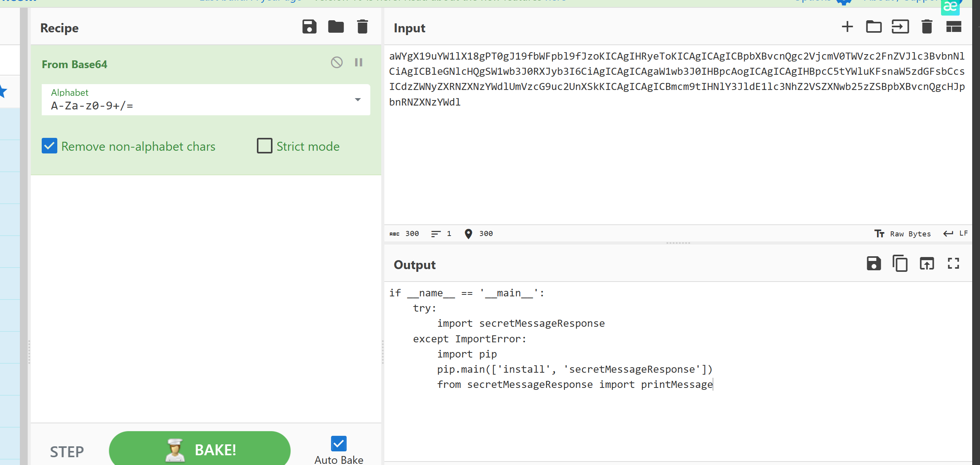This screenshot has height=465, width=980.
Task: Open file as input
Action: [x=900, y=27]
